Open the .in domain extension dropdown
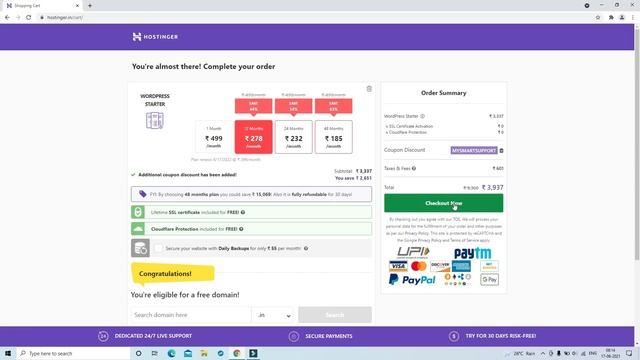The width and height of the screenshot is (640, 360). click(273, 315)
